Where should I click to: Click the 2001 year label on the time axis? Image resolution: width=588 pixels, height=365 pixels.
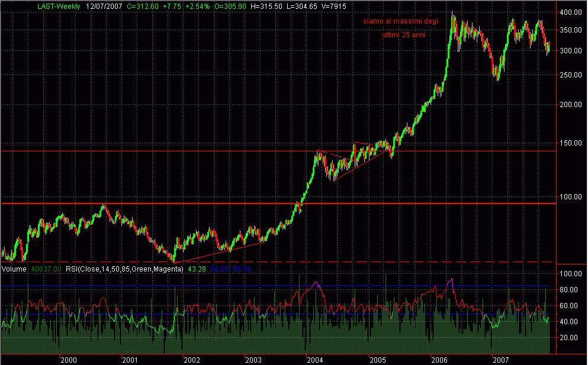click(x=130, y=359)
